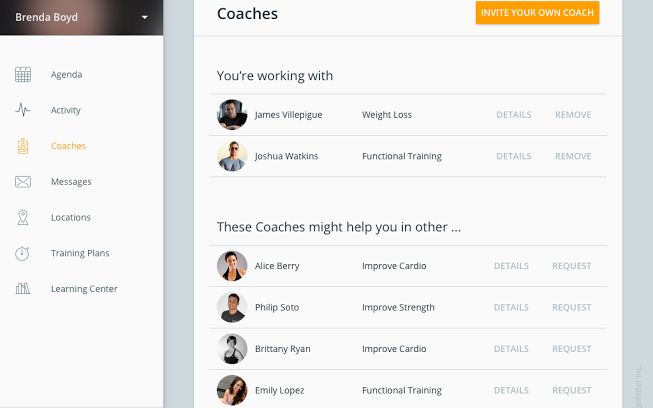The height and width of the screenshot is (408, 653).
Task: Click Emily Lopez's avatar picture
Action: pos(232,390)
